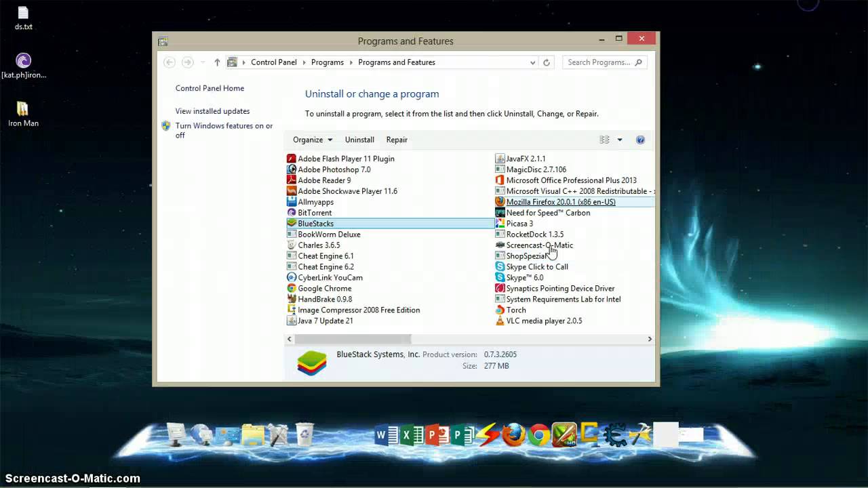Click the Repair toolbar button
This screenshot has height=488, width=868.
tap(397, 140)
